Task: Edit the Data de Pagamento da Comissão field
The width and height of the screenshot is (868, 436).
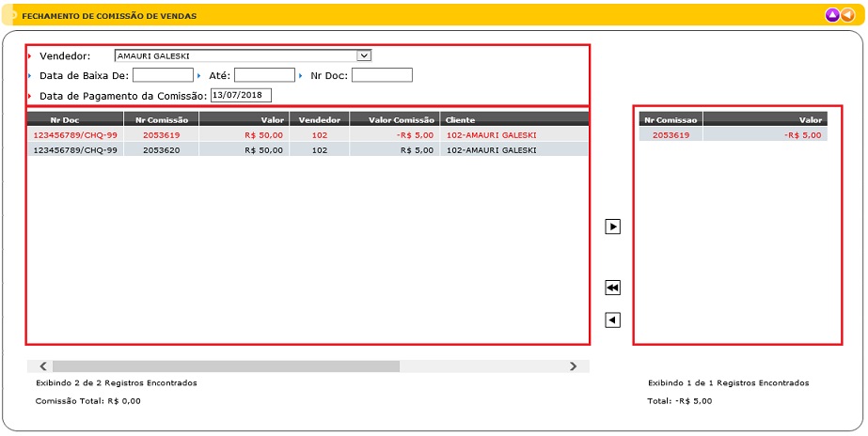Action: pyautogui.click(x=241, y=95)
